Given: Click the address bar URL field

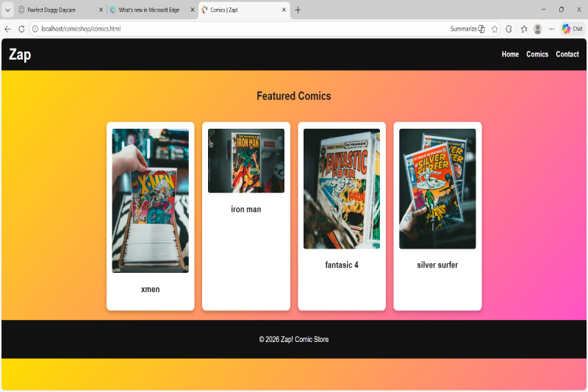Looking at the screenshot, I should [x=240, y=29].
